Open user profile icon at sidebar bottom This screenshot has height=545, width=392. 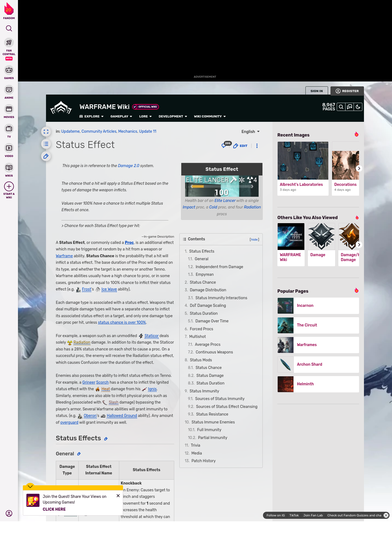coord(9,513)
